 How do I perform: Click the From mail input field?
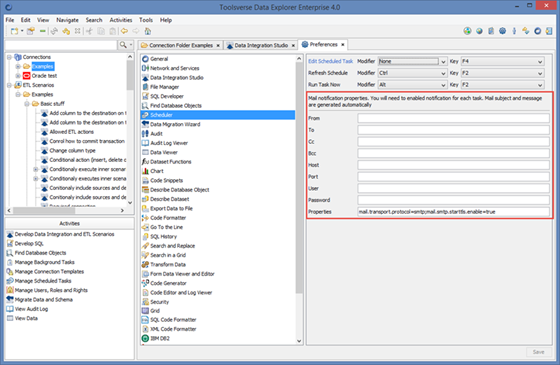point(453,118)
